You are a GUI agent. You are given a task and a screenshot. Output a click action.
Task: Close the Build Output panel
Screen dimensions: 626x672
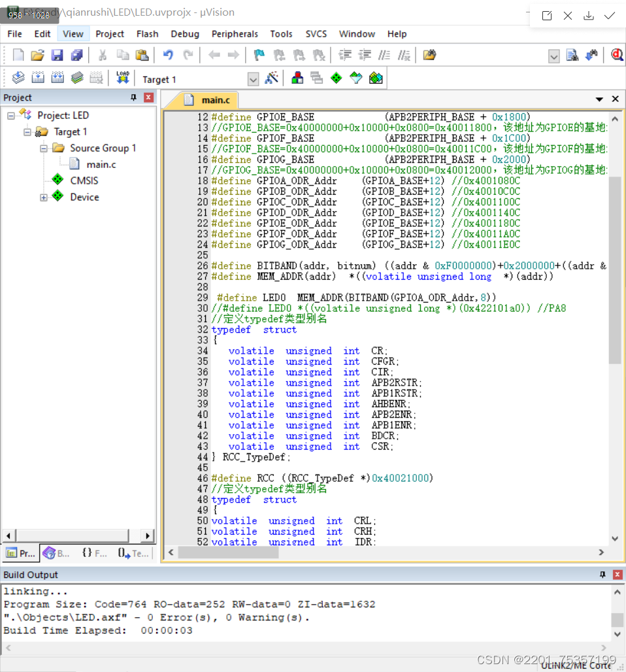click(x=617, y=575)
